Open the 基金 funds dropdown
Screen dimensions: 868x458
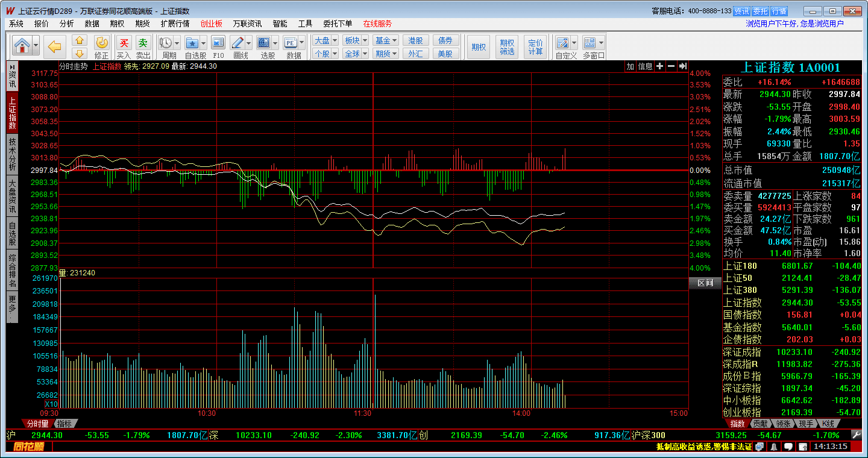tap(386, 40)
